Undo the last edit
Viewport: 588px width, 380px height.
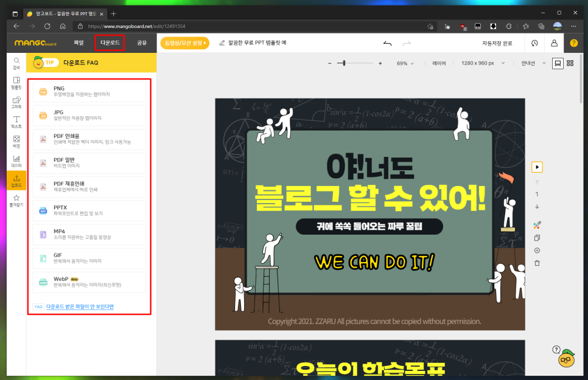(387, 43)
